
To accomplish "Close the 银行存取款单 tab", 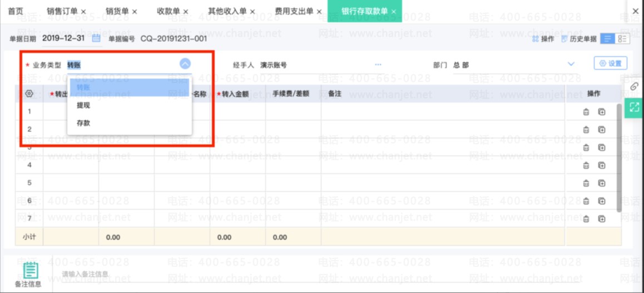I will coord(394,12).
